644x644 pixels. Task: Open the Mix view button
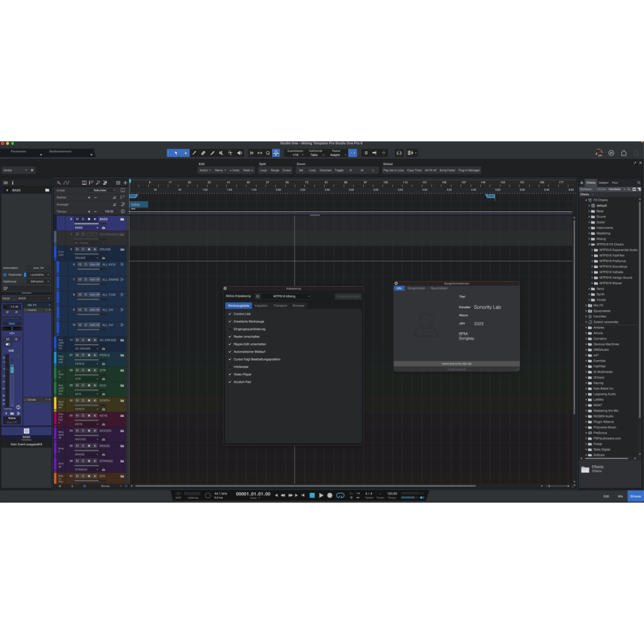point(620,496)
